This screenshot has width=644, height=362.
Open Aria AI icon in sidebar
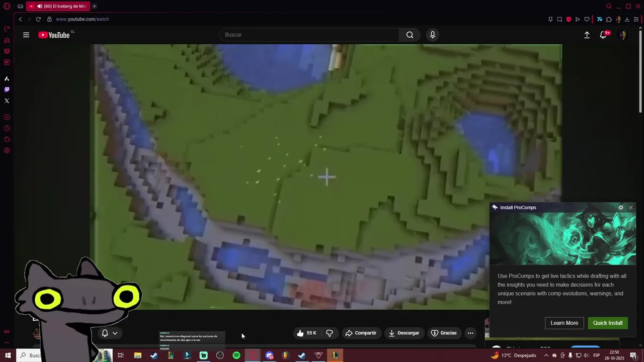(7, 78)
